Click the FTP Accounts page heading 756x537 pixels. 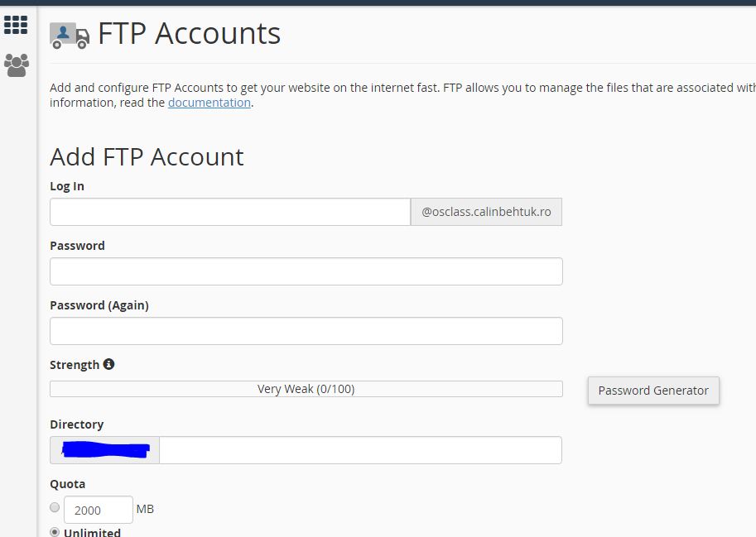point(189,34)
